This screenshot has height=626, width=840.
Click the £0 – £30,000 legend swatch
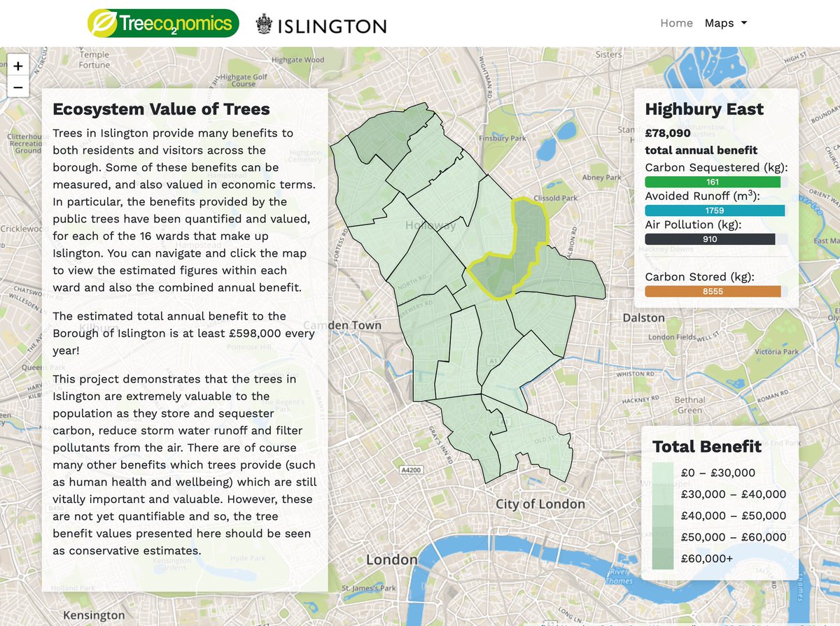[663, 472]
